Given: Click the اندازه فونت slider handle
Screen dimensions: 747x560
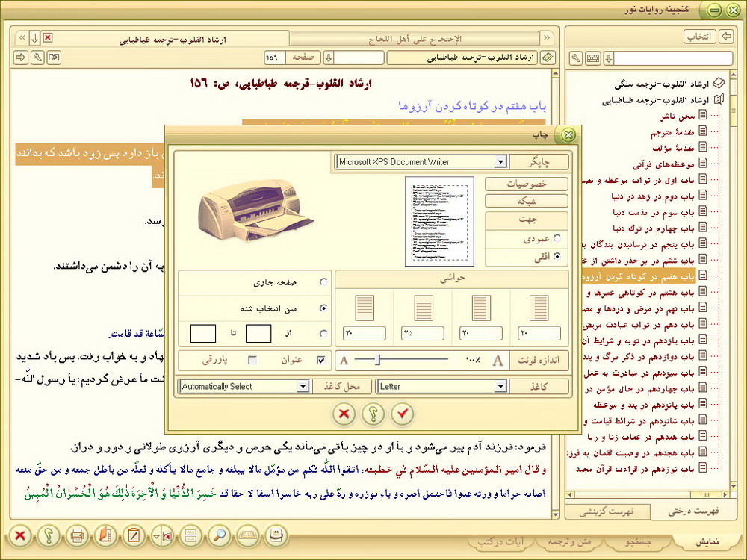Looking at the screenshot, I should click(378, 360).
